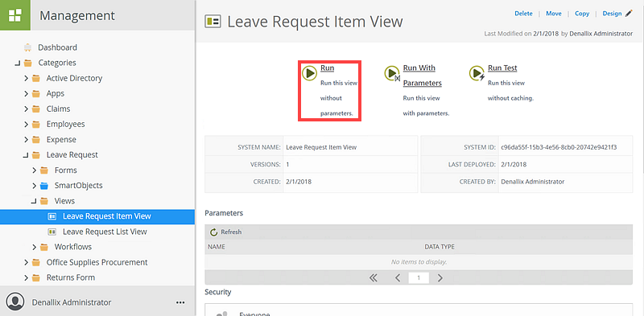Image resolution: width=644 pixels, height=316 pixels.
Task: Expand the Active Directory node
Action: click(26, 78)
